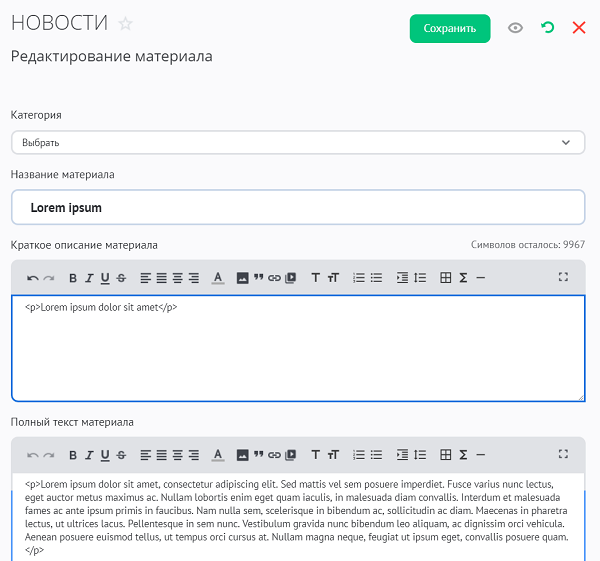The height and width of the screenshot is (561, 600).
Task: Click undo arrow in short description toolbar
Action: point(32,278)
